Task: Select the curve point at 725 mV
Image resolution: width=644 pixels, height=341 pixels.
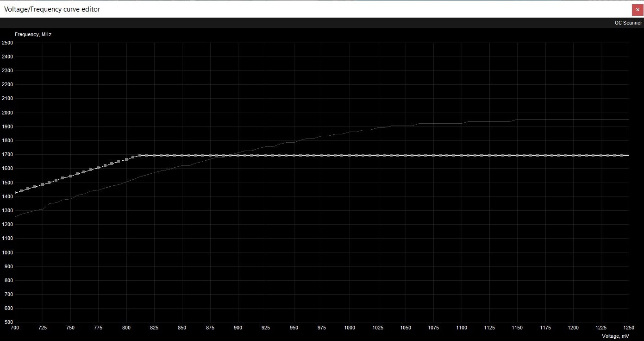Action: tap(43, 184)
